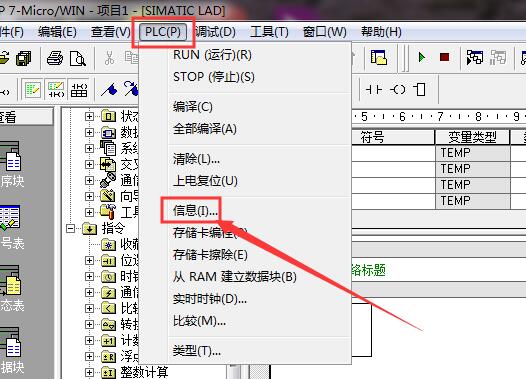Click the green RUN play icon
The width and height of the screenshot is (526, 379).
point(422,57)
